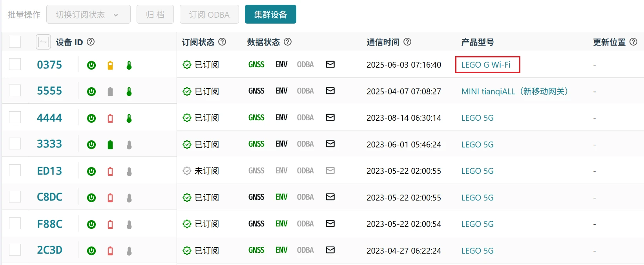The width and height of the screenshot is (644, 265).
Task: Click the 未订阅 status for device ED13
Action: point(201,171)
